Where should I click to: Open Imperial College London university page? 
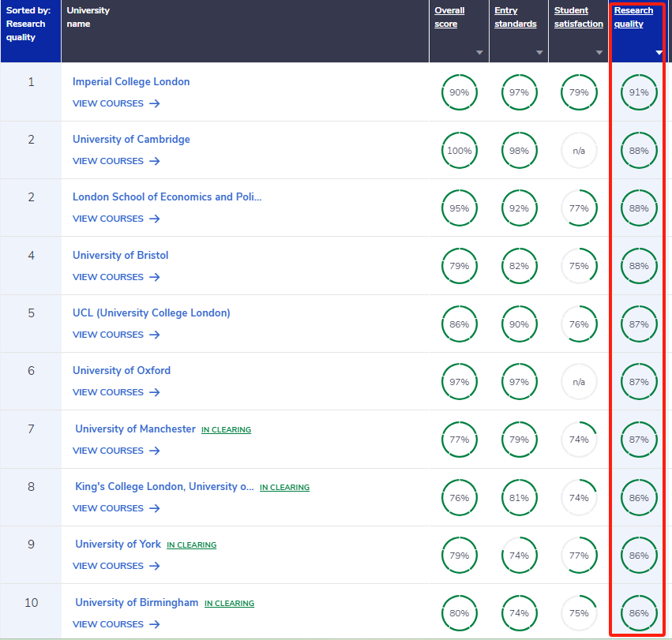[131, 81]
